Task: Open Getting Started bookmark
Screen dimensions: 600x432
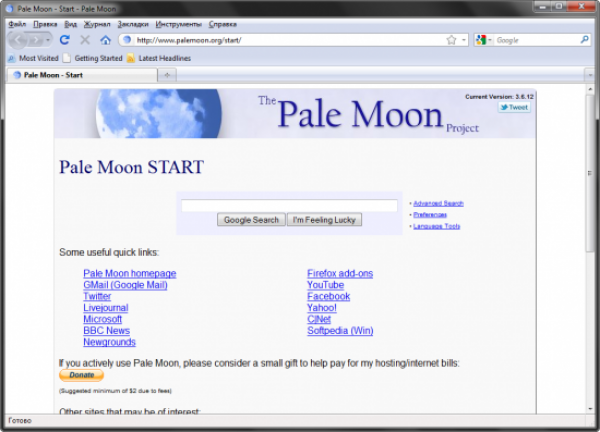Action: (x=93, y=58)
